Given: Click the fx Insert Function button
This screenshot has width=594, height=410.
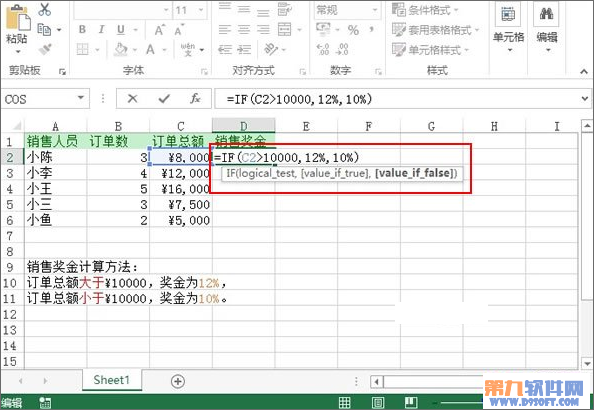Looking at the screenshot, I should pyautogui.click(x=195, y=99).
